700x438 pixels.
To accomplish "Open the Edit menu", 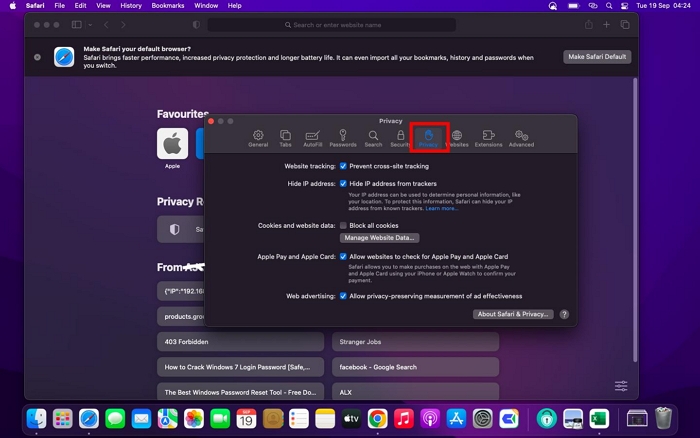I will [80, 6].
